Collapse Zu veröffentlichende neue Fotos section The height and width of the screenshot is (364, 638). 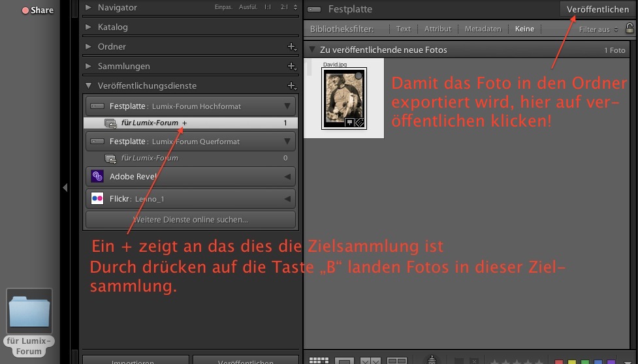click(x=312, y=50)
